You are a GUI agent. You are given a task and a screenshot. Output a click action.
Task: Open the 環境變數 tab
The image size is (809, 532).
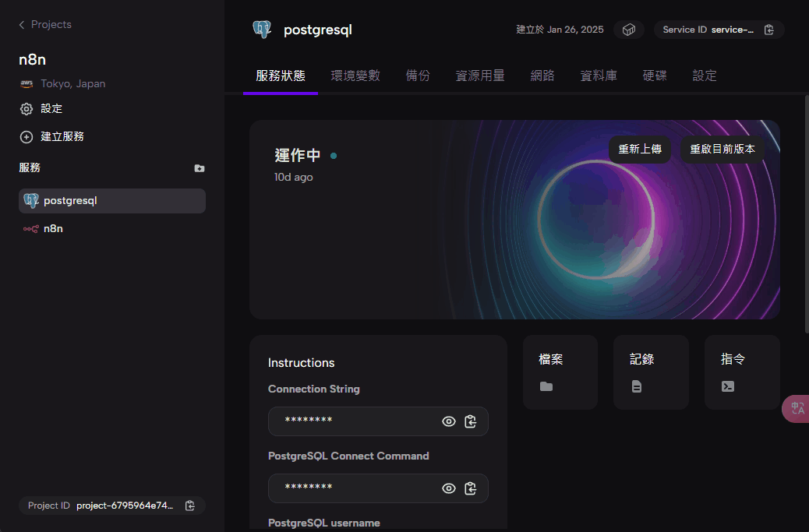(x=355, y=76)
